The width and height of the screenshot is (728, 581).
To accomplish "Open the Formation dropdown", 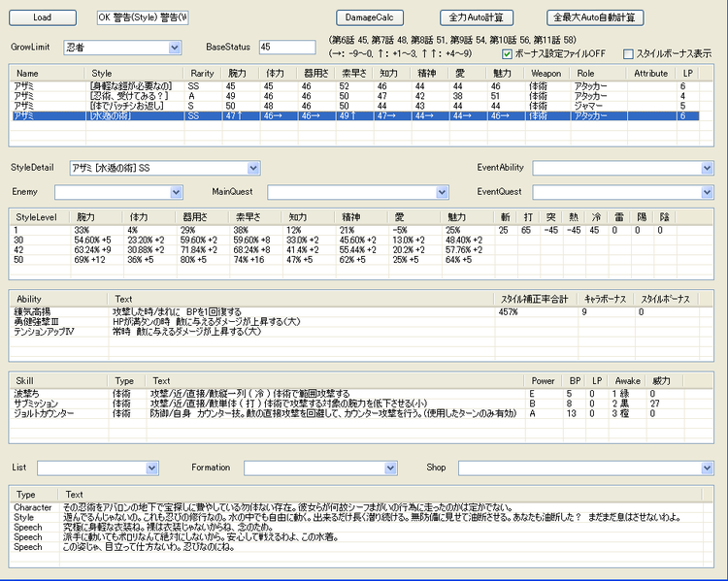I will (x=390, y=468).
